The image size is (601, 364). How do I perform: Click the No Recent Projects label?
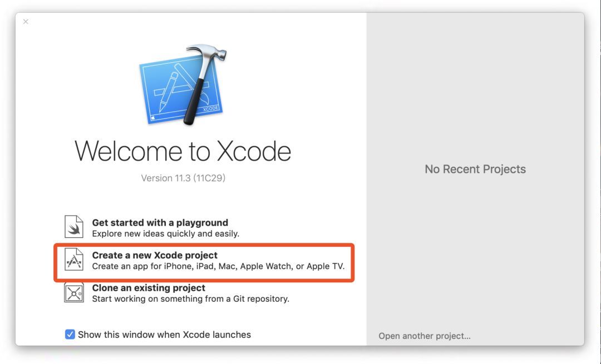coord(475,169)
